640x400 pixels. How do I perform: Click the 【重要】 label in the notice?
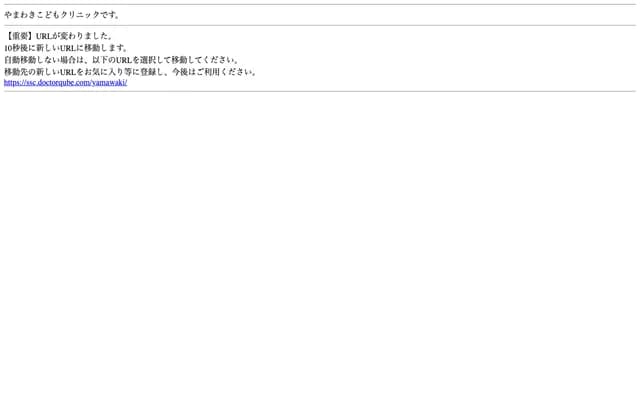[20, 36]
